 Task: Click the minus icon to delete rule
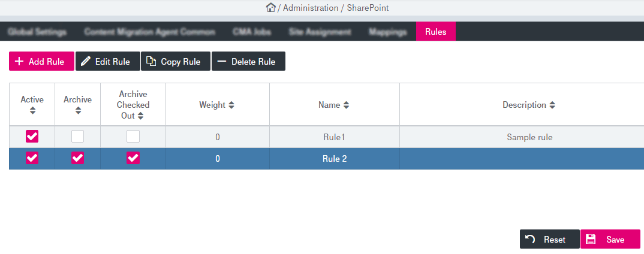click(222, 62)
